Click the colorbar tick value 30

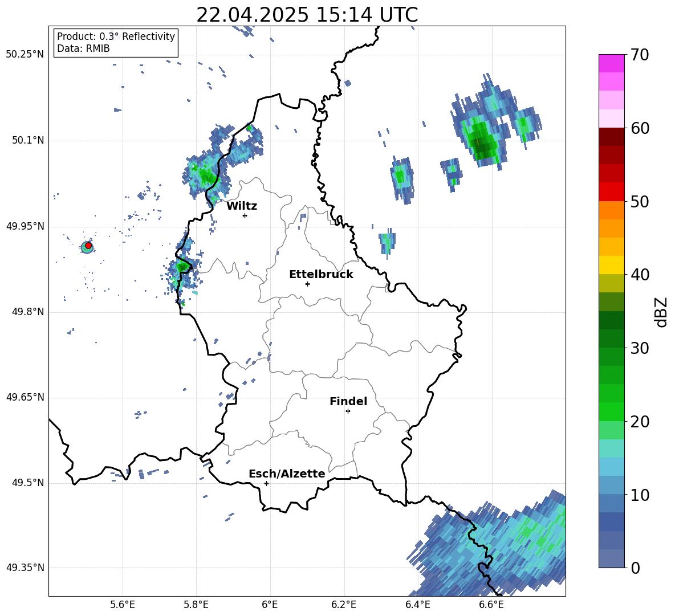[x=640, y=348]
